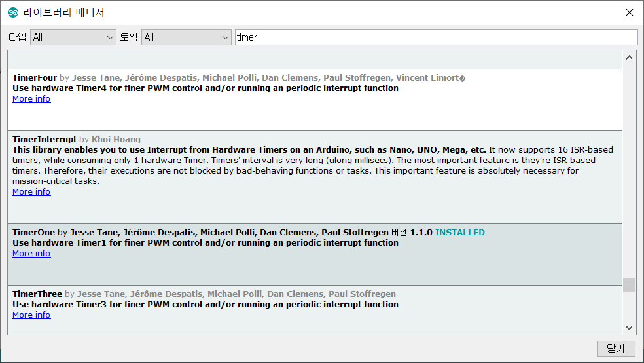This screenshot has height=363, width=644.
Task: Close the 라이브러리 매니저 window with X
Action: point(629,12)
